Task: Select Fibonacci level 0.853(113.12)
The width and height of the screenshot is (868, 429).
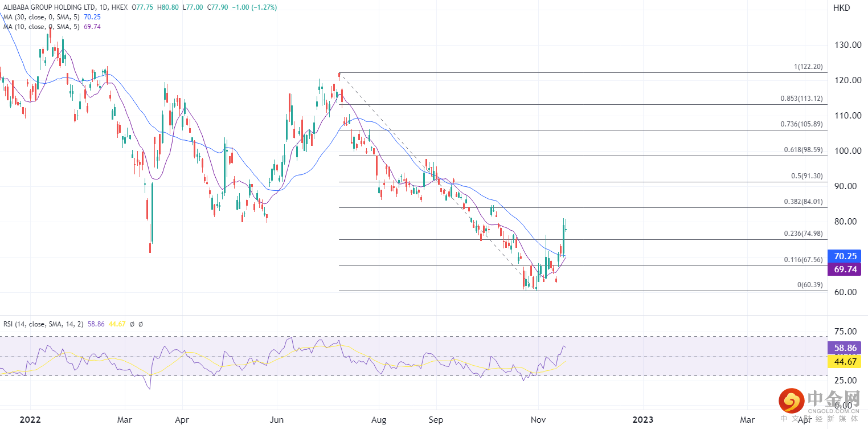Action: point(801,98)
